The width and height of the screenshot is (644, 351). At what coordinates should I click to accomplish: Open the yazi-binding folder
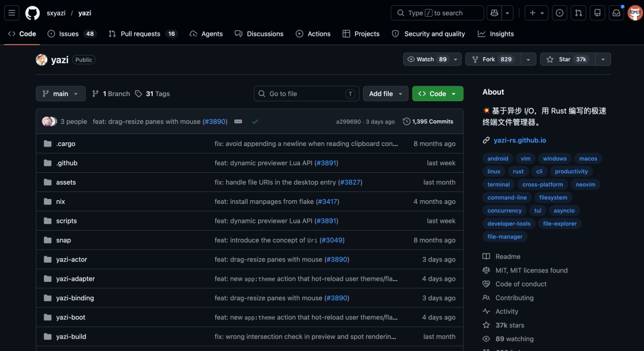[x=75, y=298]
